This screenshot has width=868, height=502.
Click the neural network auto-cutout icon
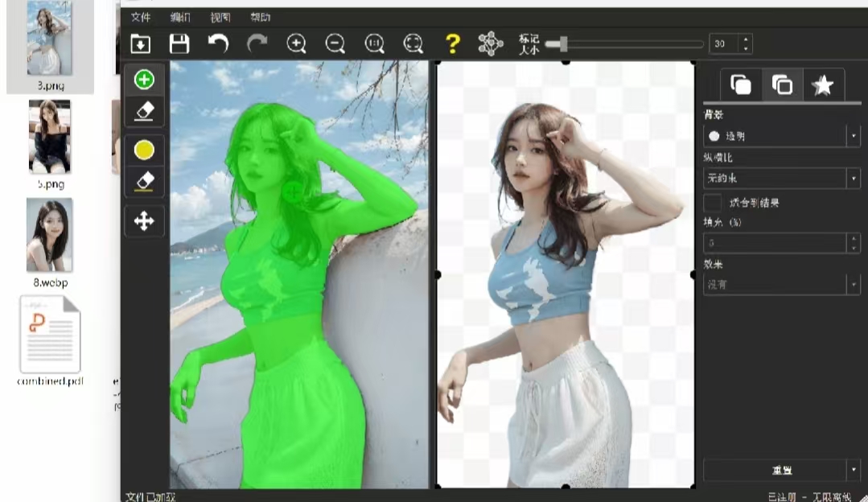[491, 43]
